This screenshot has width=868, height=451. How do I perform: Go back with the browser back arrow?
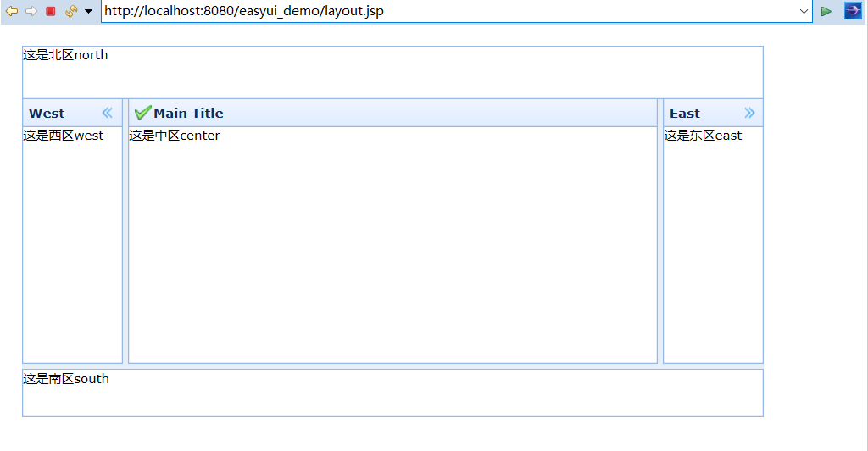(x=12, y=11)
